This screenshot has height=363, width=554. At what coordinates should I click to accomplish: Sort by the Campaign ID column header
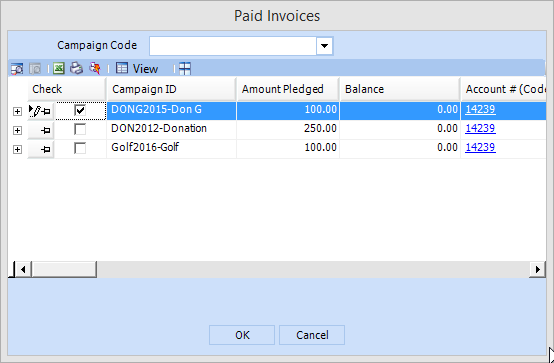(171, 89)
